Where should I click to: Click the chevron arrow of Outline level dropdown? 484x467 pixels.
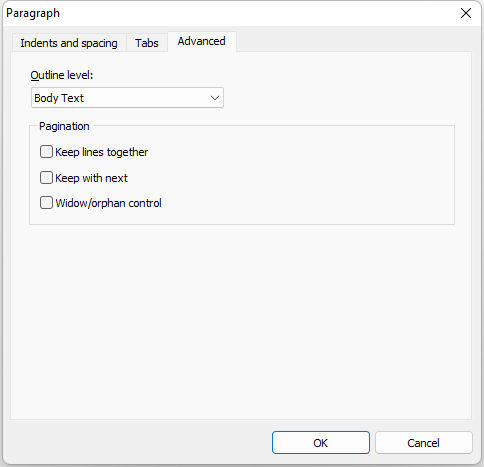click(x=215, y=98)
